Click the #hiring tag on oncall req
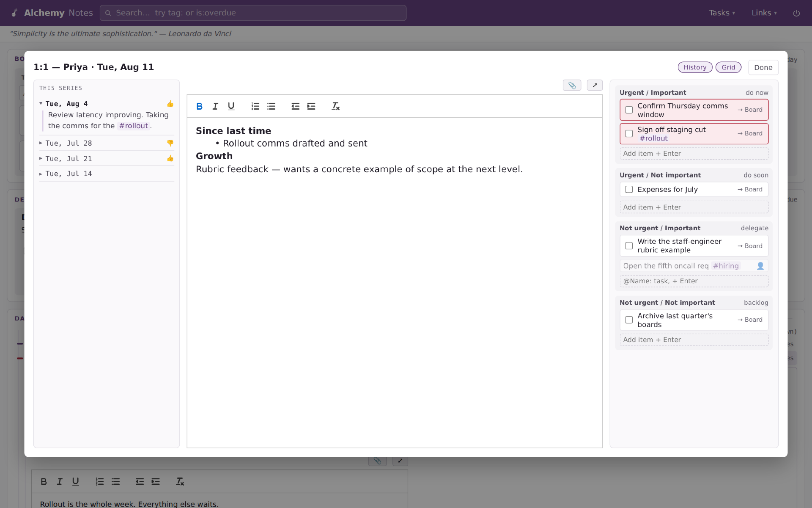Viewport: 812px width, 508px height. click(x=726, y=266)
